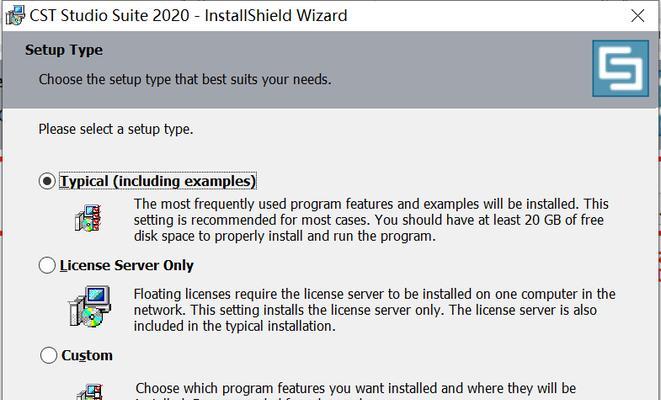Select the License Server Only radio button
Viewport: 661px width, 400px height.
point(47,265)
